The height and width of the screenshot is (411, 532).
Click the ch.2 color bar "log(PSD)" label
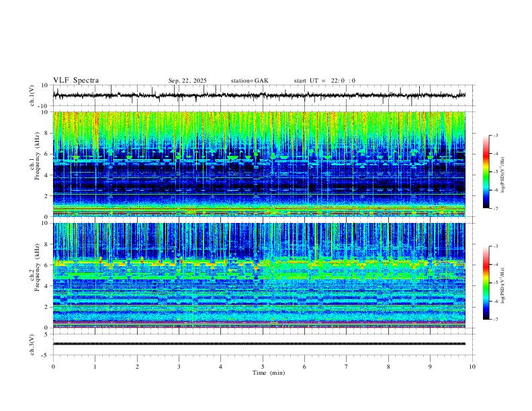(503, 285)
